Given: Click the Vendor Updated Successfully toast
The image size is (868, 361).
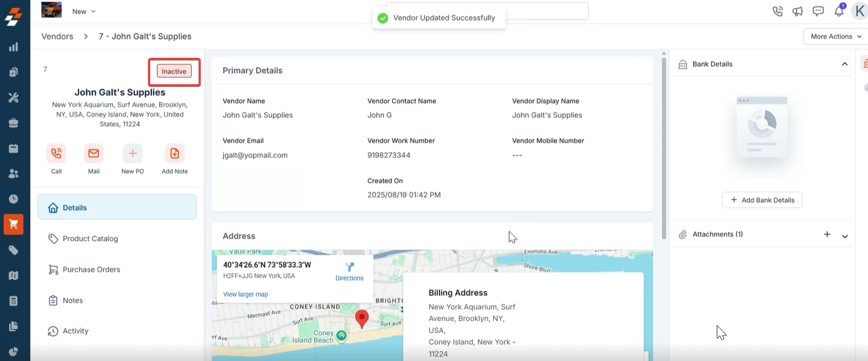Looking at the screenshot, I should click(438, 18).
